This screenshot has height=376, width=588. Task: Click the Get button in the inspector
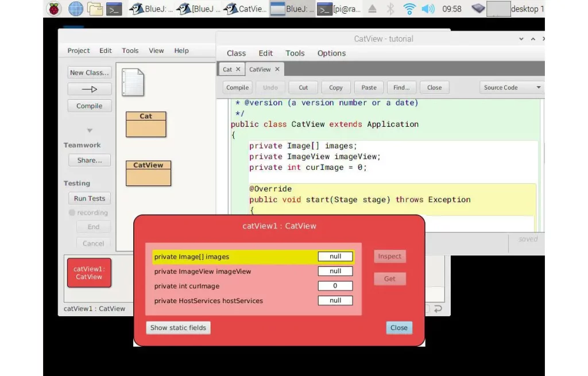(x=390, y=278)
